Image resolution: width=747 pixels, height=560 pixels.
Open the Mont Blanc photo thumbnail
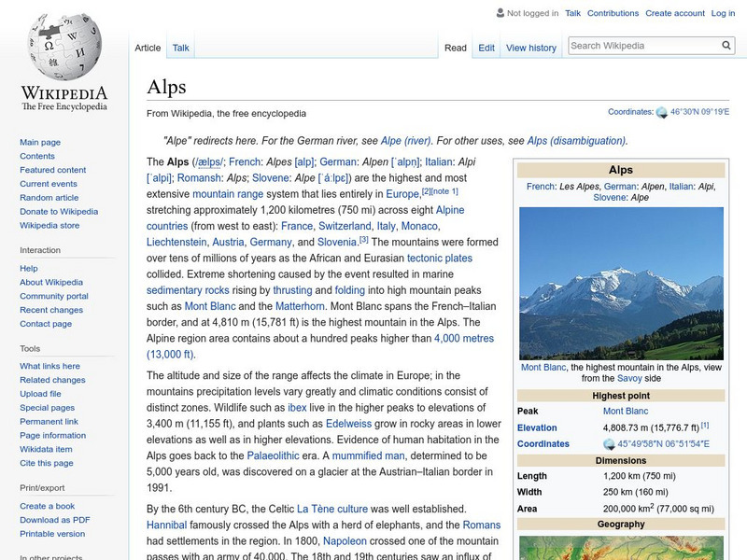tap(621, 284)
